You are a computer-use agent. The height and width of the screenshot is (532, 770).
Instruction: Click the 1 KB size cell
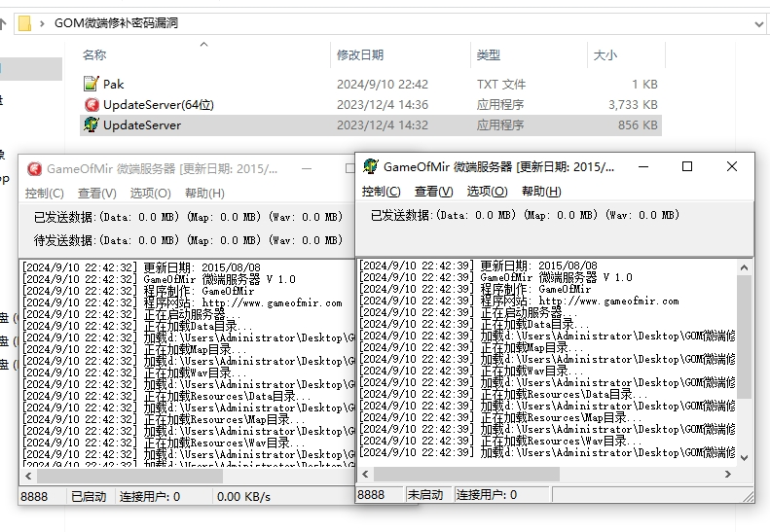click(x=644, y=85)
